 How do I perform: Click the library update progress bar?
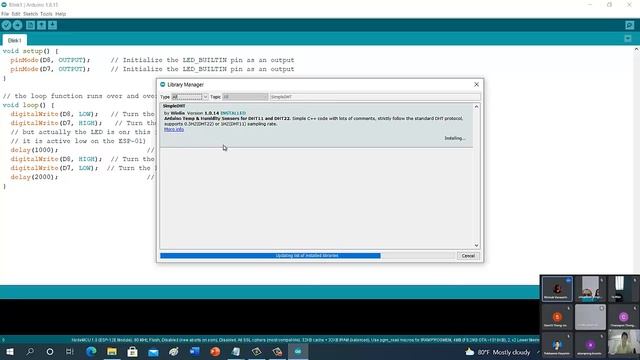pos(307,256)
